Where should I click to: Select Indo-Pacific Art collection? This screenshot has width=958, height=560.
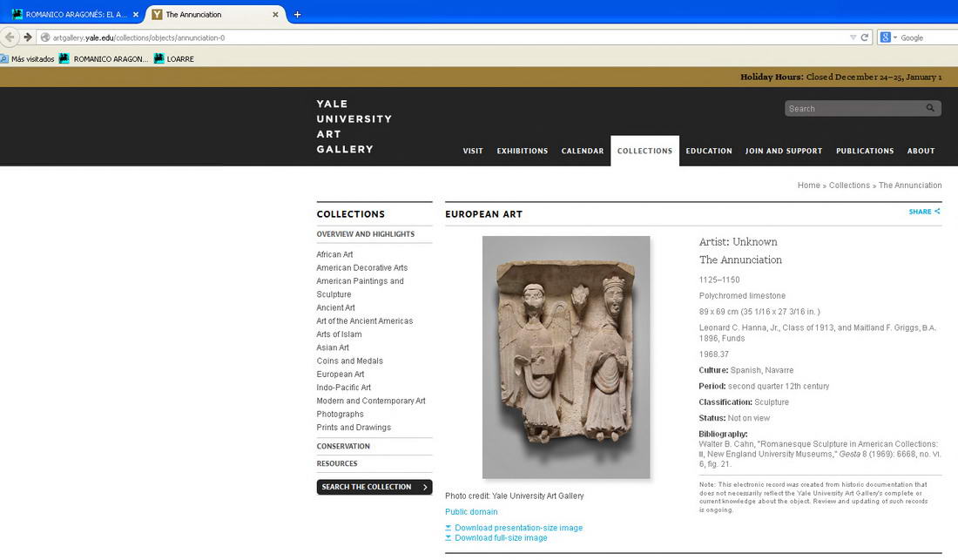pyautogui.click(x=343, y=388)
